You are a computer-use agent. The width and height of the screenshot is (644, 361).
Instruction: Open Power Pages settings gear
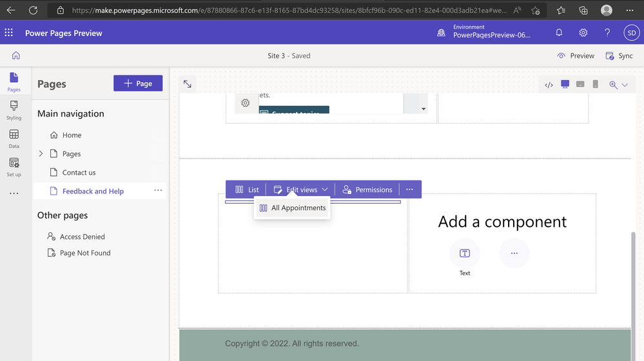click(x=583, y=32)
